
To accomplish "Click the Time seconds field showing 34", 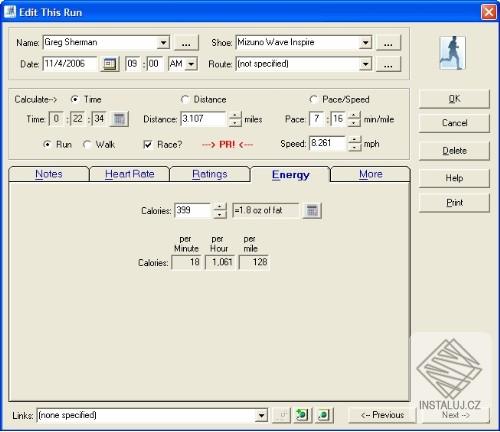I will point(99,119).
